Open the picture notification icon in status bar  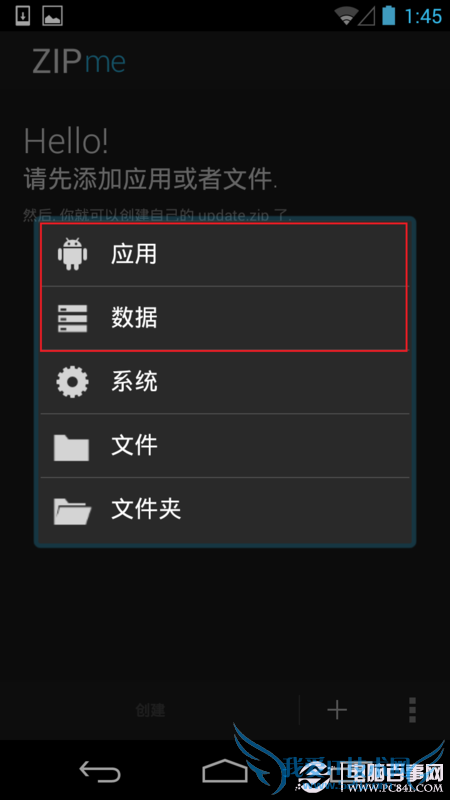point(53,16)
